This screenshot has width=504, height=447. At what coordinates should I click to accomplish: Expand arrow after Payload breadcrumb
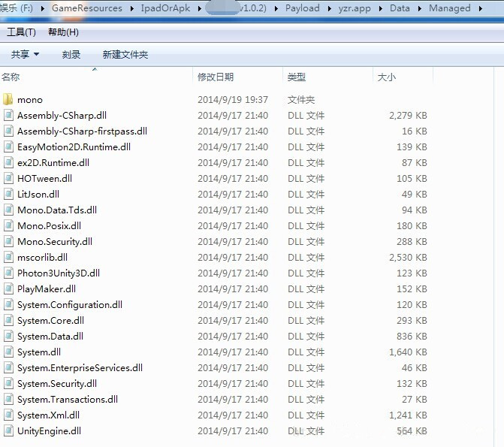click(x=329, y=9)
